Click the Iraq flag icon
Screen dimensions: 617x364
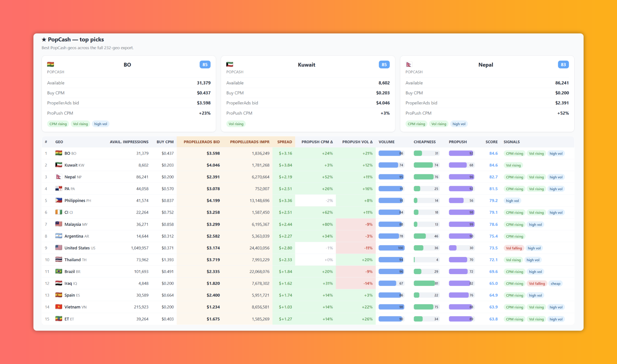tap(59, 283)
